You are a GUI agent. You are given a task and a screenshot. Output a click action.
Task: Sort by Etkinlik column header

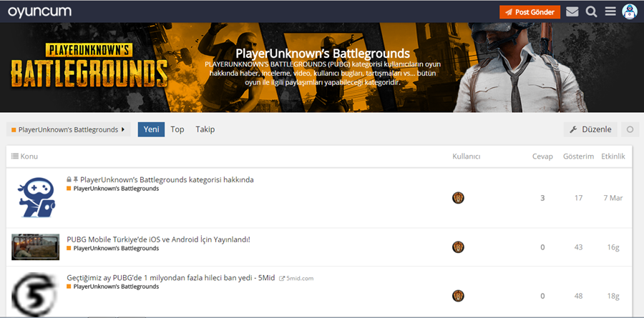tap(613, 156)
